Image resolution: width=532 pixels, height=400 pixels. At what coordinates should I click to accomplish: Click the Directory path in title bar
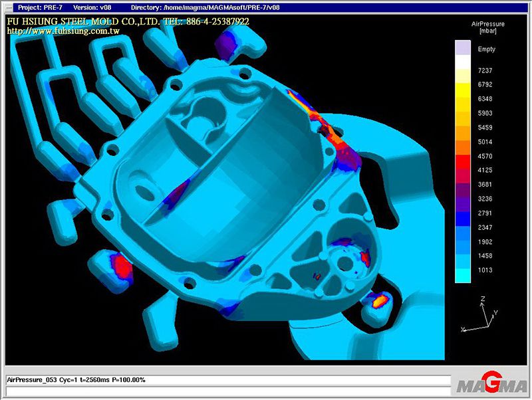205,7
